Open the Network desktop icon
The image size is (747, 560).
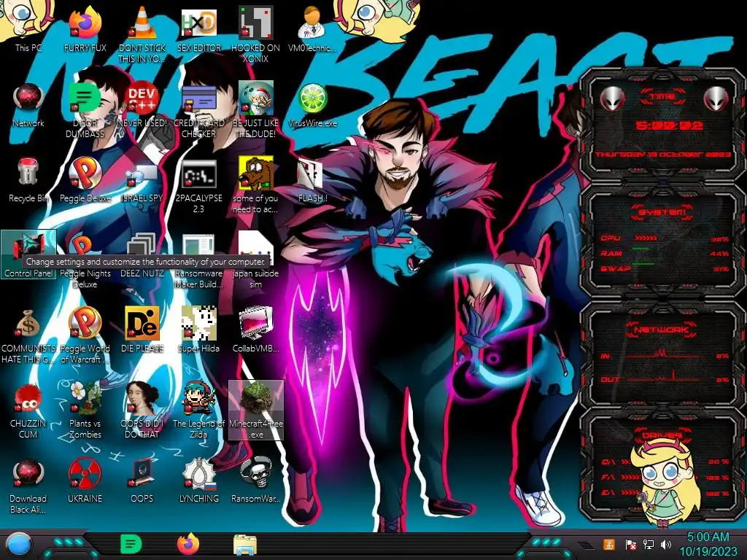pos(28,104)
